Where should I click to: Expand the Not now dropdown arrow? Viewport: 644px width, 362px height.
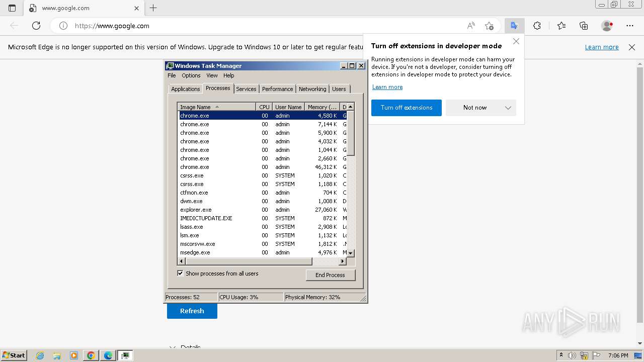[508, 108]
